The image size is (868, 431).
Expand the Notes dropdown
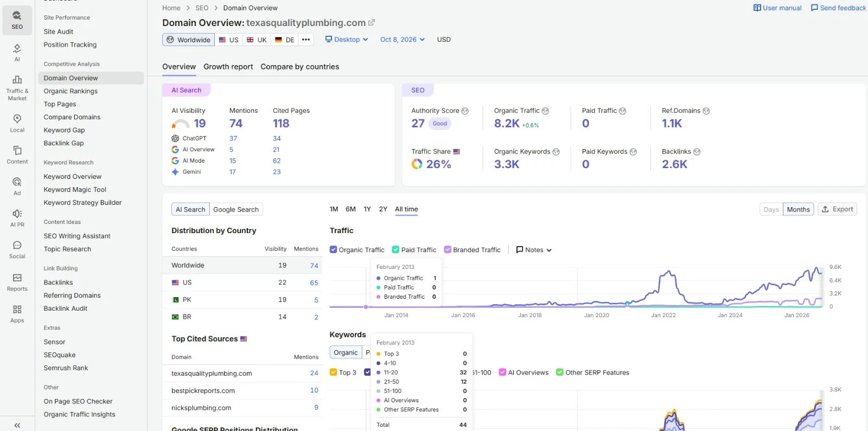coord(534,250)
